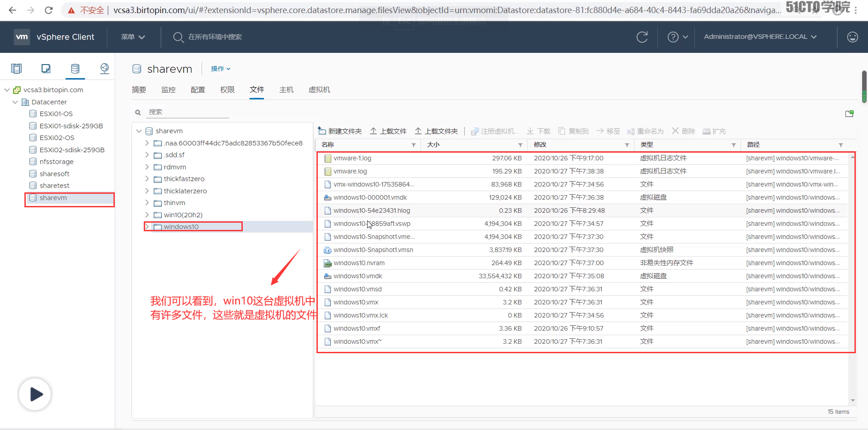Open the Name (名称) column filter
The width and height of the screenshot is (868, 430).
coord(413,145)
